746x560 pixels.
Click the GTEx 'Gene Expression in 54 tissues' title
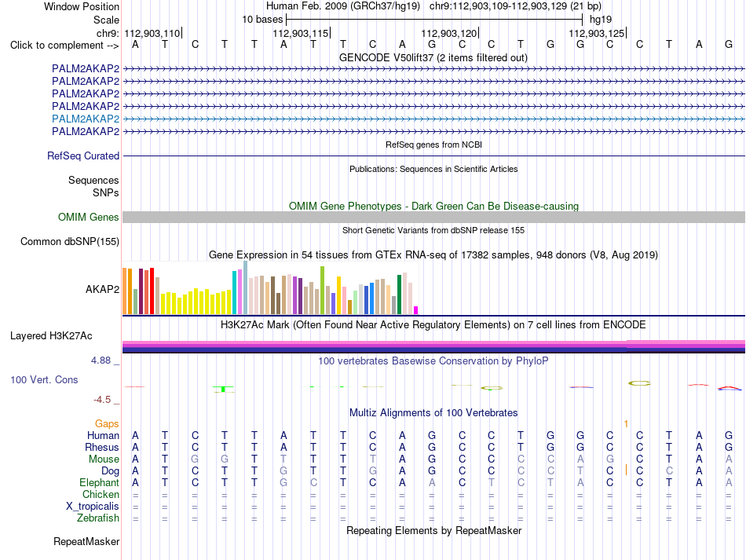(x=433, y=255)
